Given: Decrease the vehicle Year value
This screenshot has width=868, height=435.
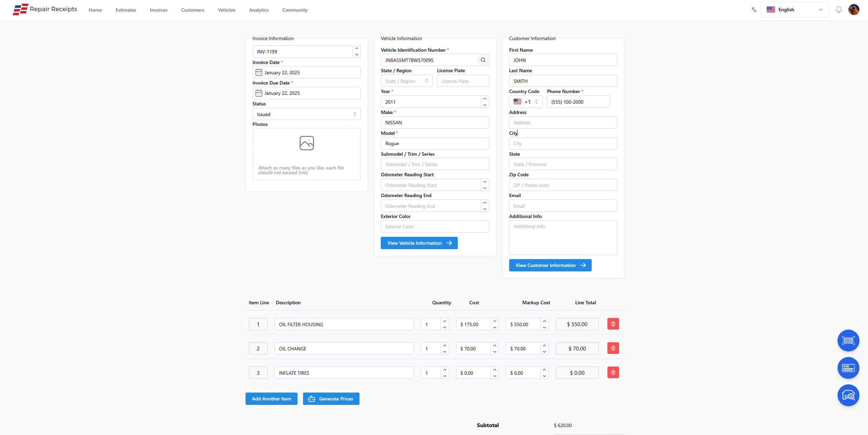Looking at the screenshot, I should coord(485,105).
